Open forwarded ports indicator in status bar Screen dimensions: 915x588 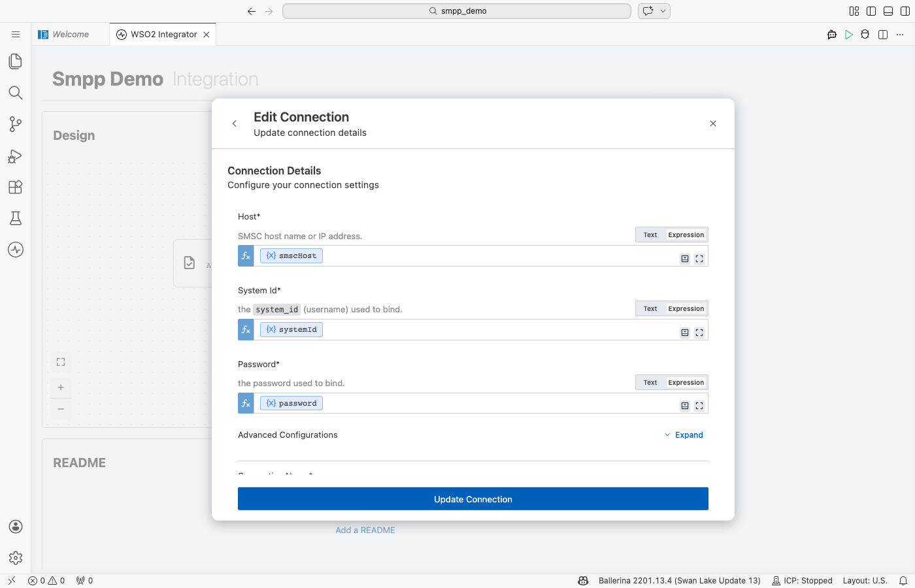pyautogui.click(x=84, y=581)
